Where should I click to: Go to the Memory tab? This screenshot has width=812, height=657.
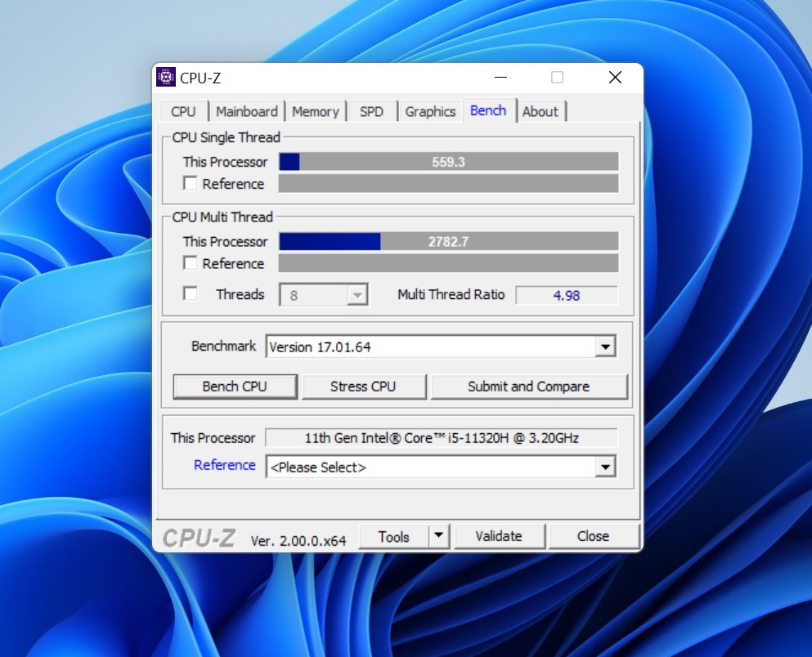point(316,112)
